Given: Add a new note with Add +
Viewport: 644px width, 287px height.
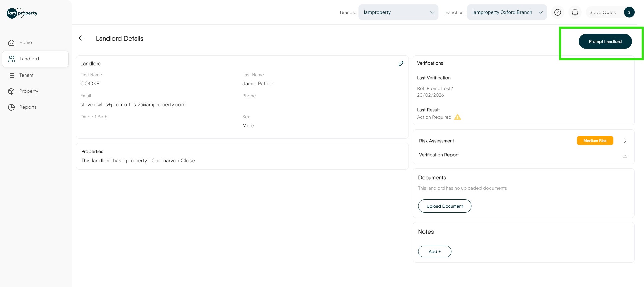Looking at the screenshot, I should [435, 252].
